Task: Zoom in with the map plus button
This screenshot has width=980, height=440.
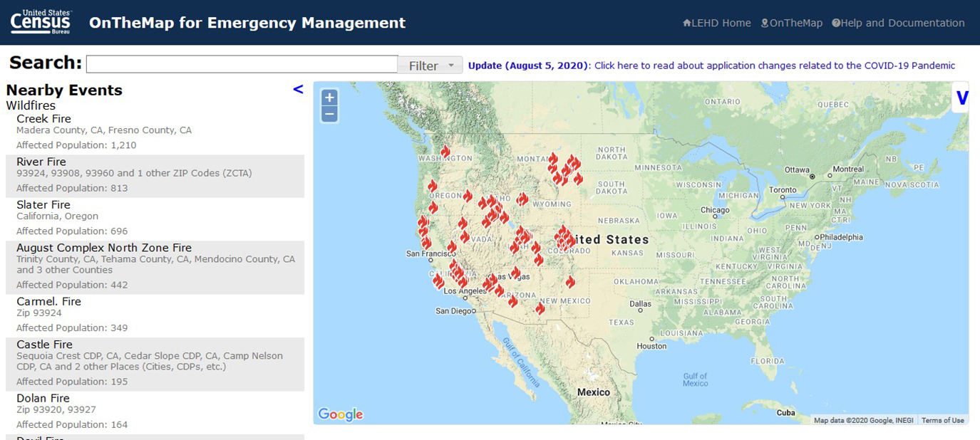Action: (329, 98)
